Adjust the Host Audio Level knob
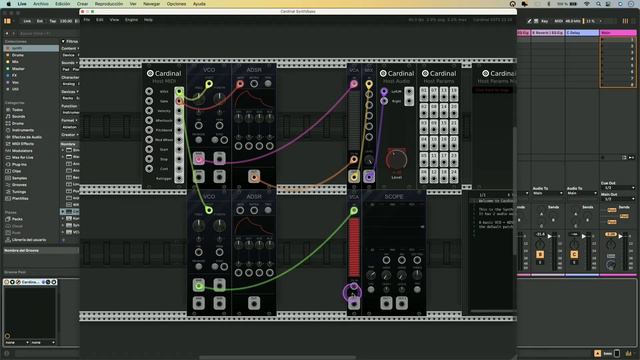This screenshot has height=360, width=640. click(x=396, y=160)
